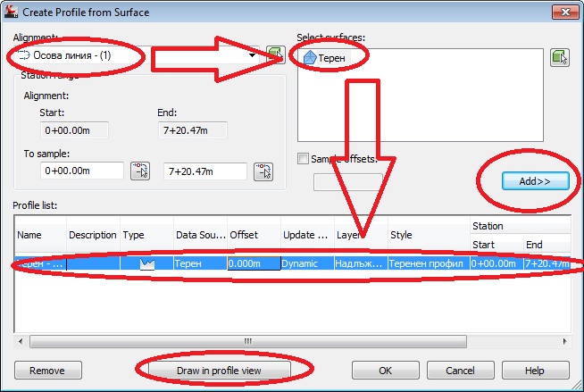Close the Create Profile from Surface dialog

pyautogui.click(x=565, y=12)
